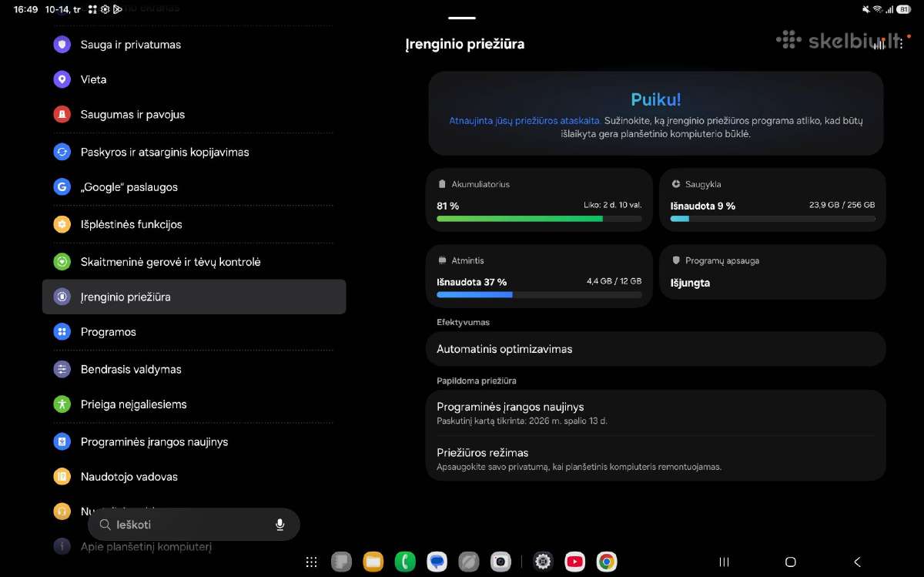Open the Puiku! care report card

(656, 114)
